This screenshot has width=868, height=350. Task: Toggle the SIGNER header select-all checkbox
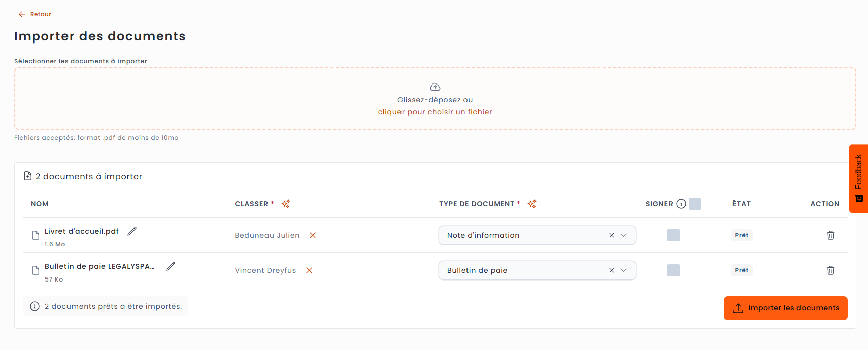click(695, 204)
